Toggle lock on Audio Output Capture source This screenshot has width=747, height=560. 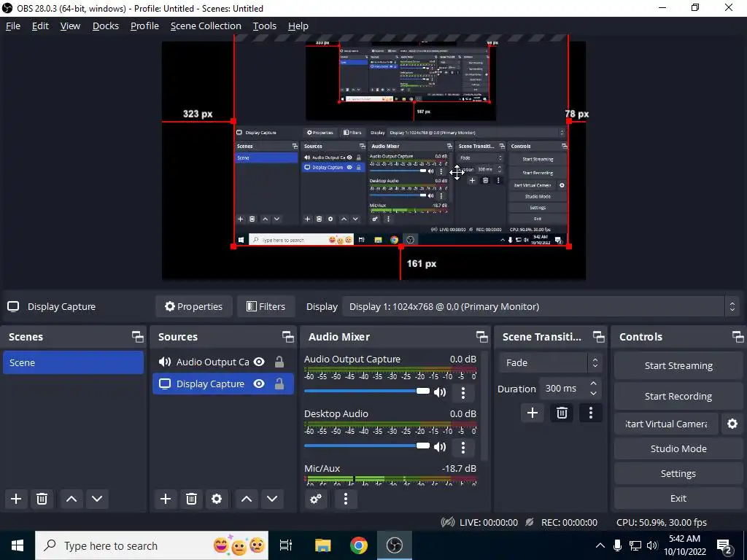pyautogui.click(x=279, y=362)
